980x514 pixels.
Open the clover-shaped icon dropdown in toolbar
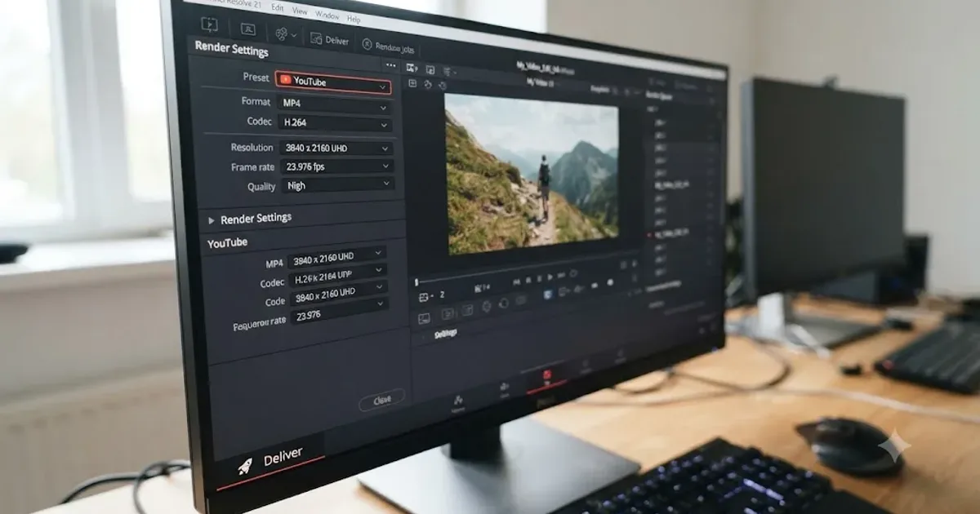(x=285, y=34)
